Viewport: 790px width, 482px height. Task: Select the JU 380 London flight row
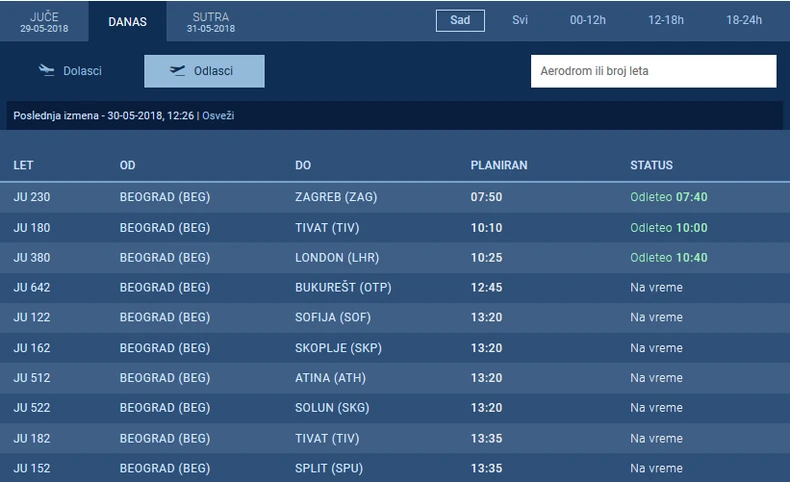(395, 257)
